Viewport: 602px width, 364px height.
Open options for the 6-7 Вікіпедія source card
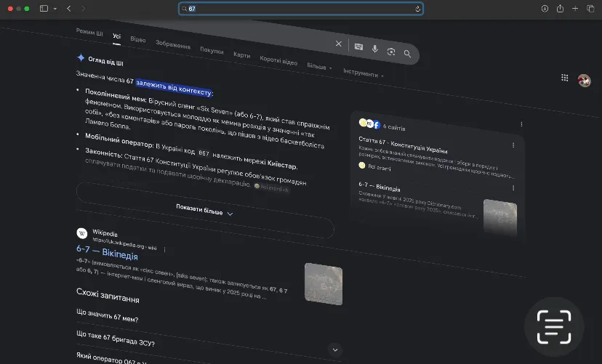coord(513,188)
